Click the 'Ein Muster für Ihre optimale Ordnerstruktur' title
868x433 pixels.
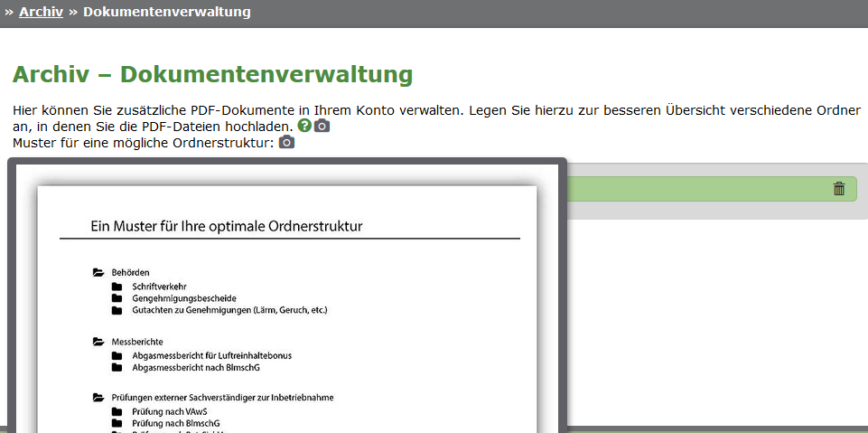pos(226,226)
